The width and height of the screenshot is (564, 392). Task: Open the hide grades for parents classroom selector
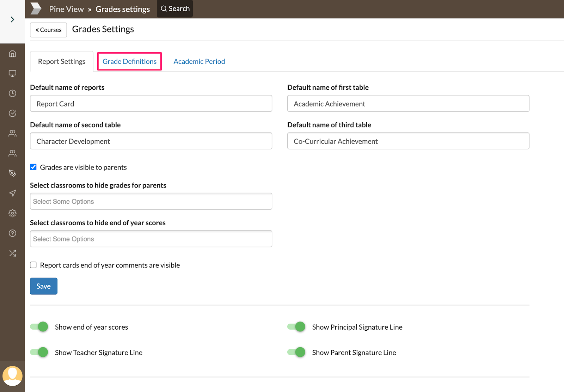click(x=151, y=201)
